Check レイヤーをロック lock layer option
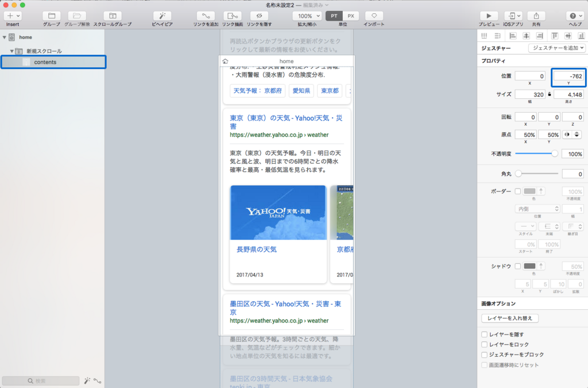The width and height of the screenshot is (588, 388). 485,344
